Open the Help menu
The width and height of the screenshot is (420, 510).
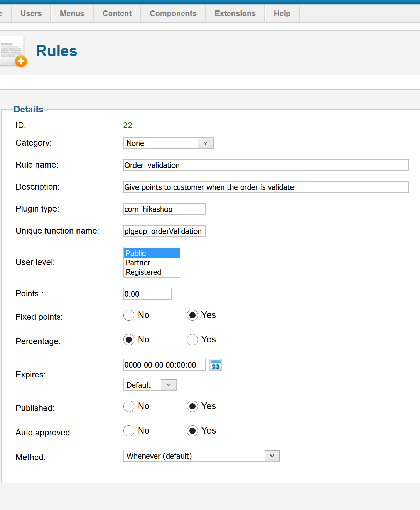(x=282, y=14)
